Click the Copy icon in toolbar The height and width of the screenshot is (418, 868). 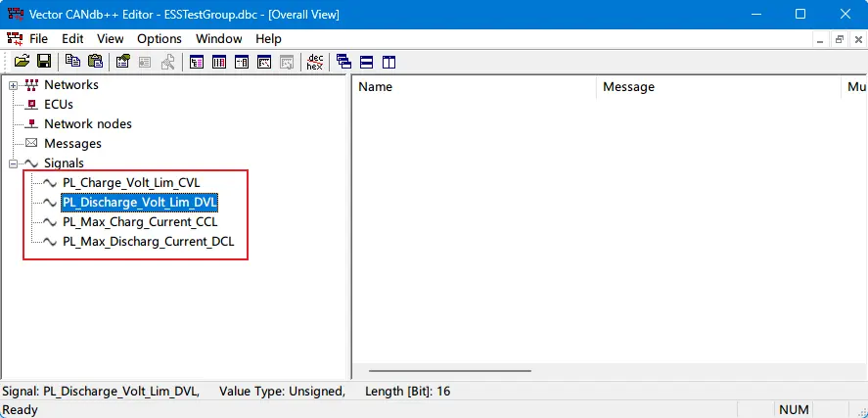pyautogui.click(x=73, y=62)
